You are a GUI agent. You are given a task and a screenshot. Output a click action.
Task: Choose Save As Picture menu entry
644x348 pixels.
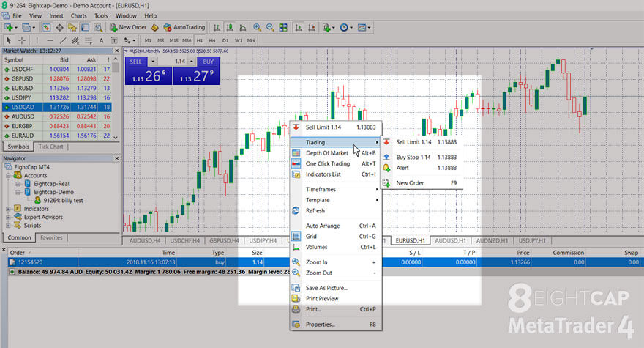(336, 288)
